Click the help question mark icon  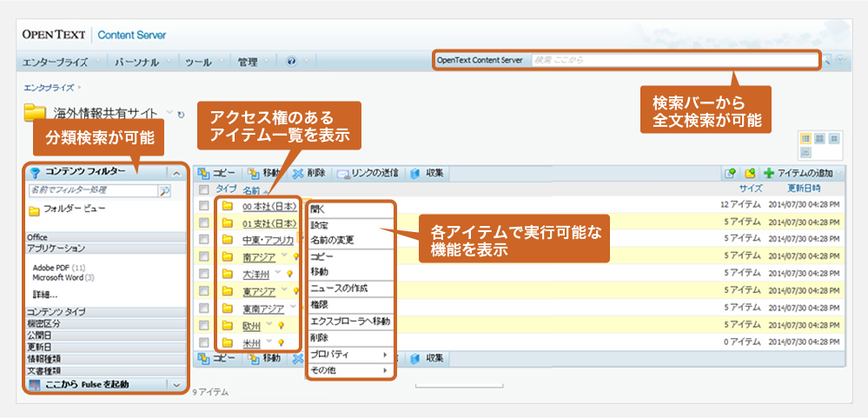click(x=291, y=62)
